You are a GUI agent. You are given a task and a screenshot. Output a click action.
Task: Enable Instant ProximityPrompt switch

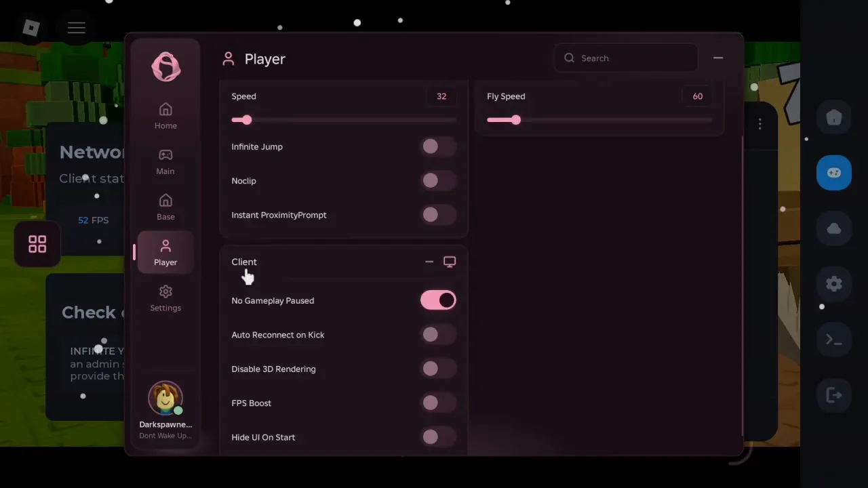click(438, 215)
